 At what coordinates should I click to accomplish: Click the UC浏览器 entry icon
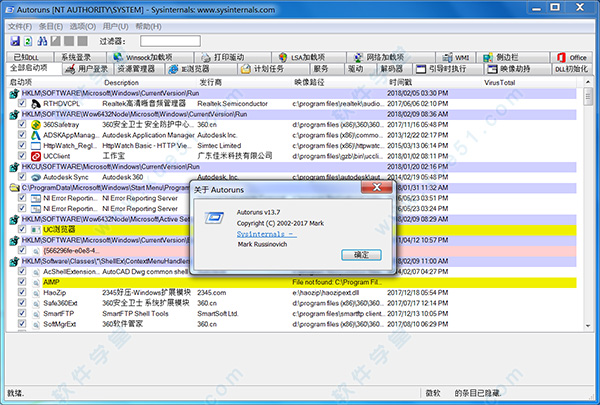pyautogui.click(x=36, y=230)
